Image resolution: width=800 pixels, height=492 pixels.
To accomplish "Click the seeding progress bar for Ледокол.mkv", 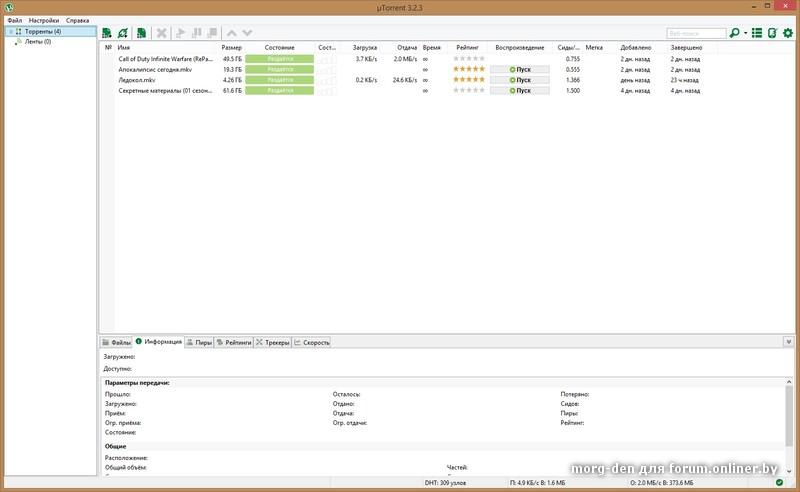I will (280, 80).
